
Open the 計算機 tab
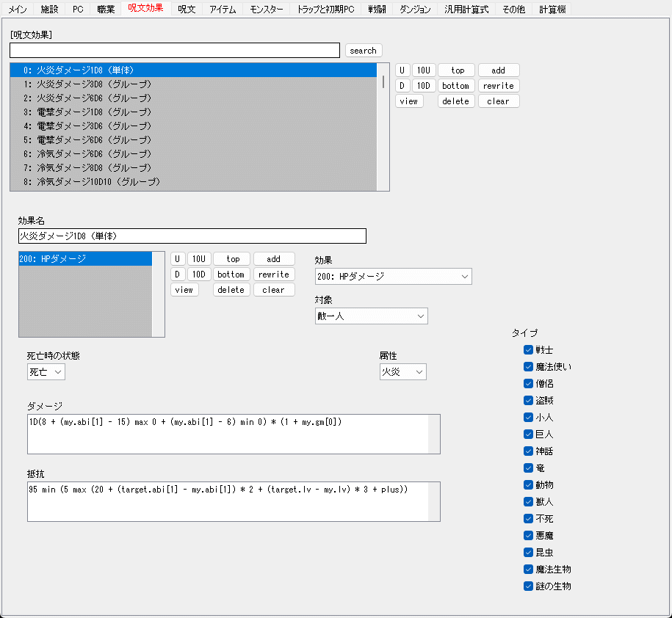[552, 9]
